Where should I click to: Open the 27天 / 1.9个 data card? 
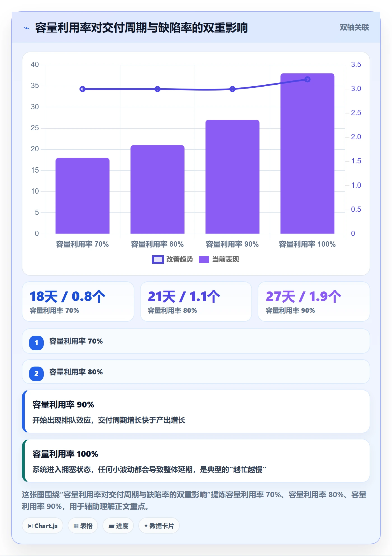pyautogui.click(x=314, y=302)
